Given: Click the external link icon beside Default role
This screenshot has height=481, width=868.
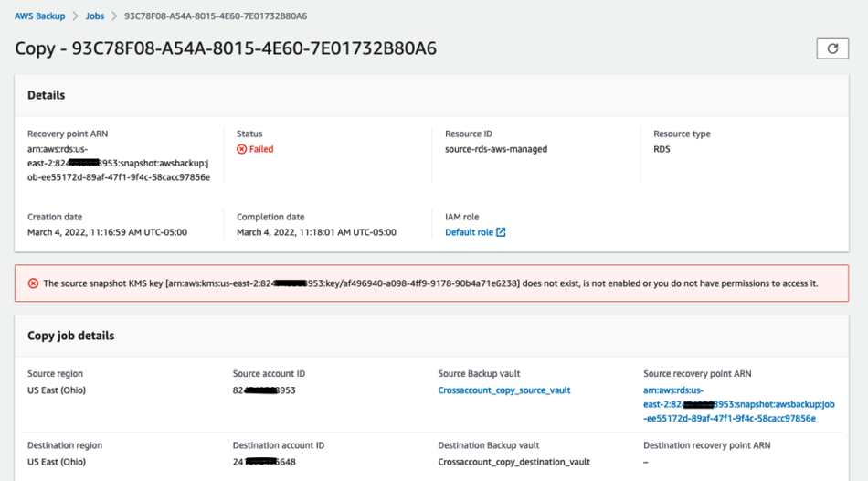Looking at the screenshot, I should [x=501, y=232].
